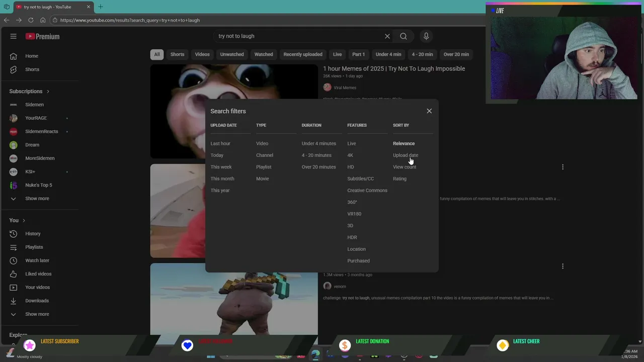Open Nuke's Top 5 channel subscription

pos(39,185)
